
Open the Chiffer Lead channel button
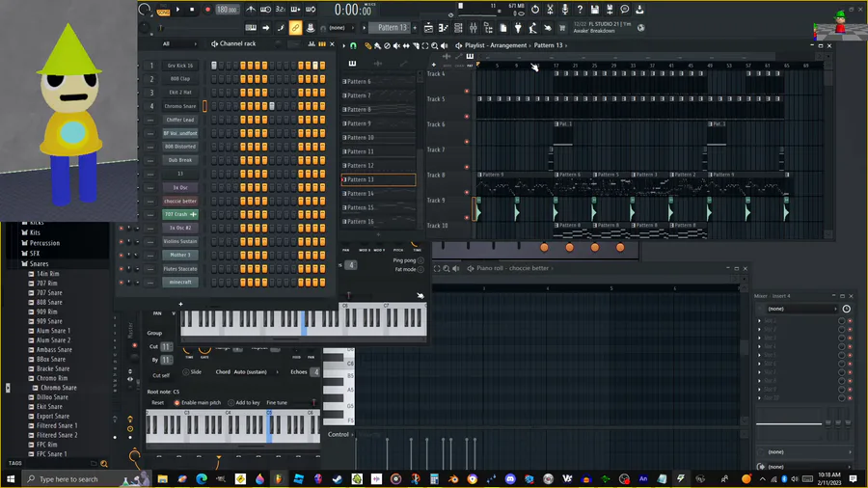[180, 120]
